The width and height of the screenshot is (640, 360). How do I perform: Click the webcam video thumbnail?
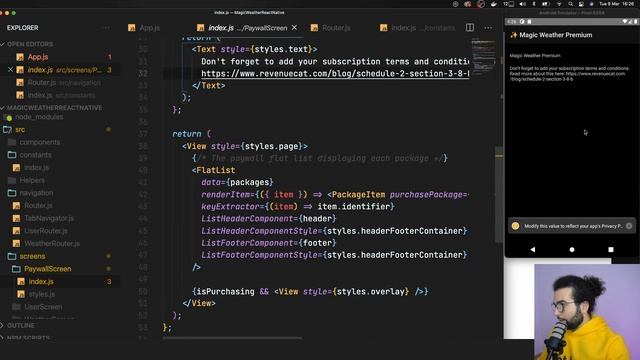coord(587,312)
